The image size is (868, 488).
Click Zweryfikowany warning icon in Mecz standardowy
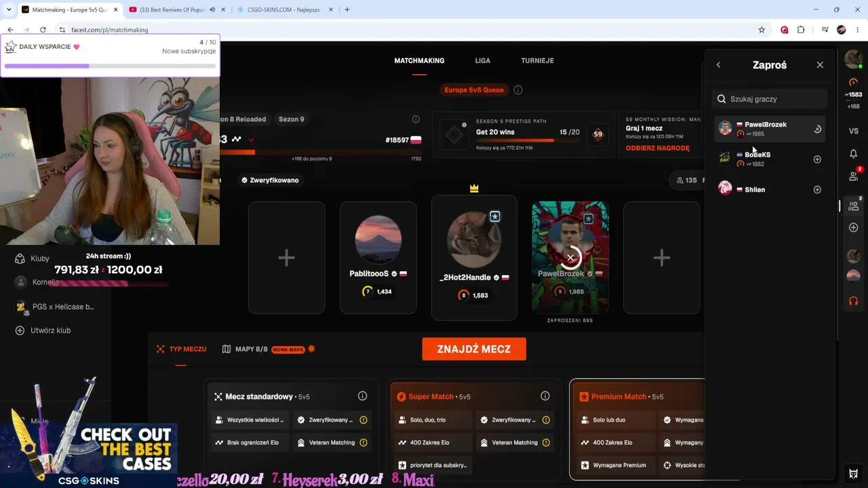click(363, 420)
